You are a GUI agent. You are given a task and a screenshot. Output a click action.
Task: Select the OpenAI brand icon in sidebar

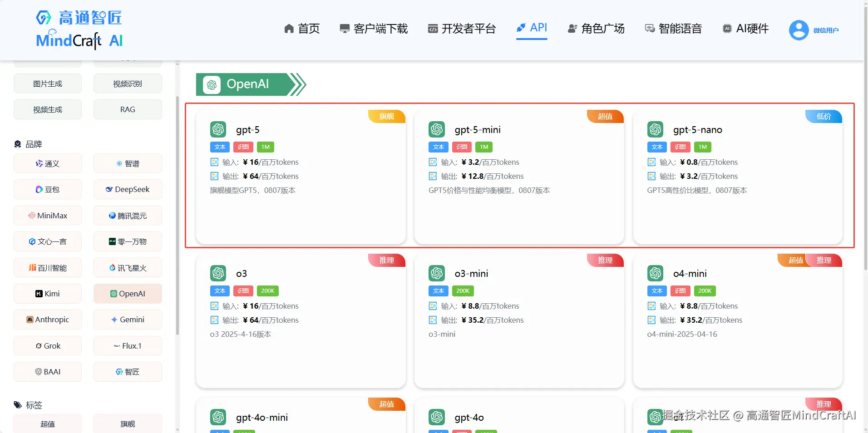(113, 294)
